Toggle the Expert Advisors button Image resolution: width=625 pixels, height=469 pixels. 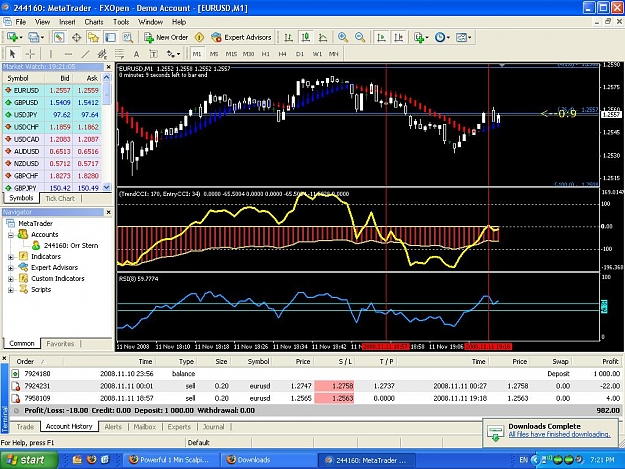241,37
